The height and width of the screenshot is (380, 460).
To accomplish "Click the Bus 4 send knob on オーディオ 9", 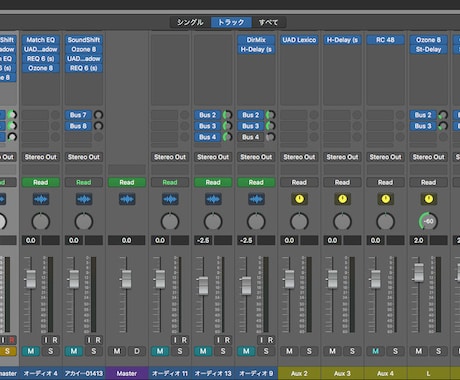I will pos(270,137).
